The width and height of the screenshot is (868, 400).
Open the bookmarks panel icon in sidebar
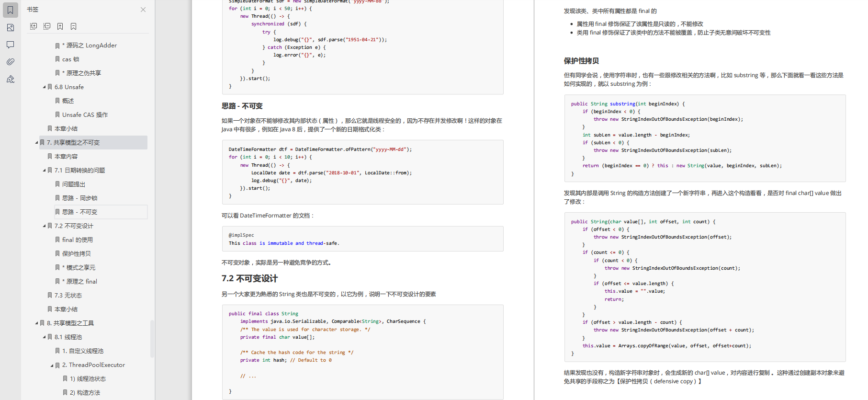(10, 10)
